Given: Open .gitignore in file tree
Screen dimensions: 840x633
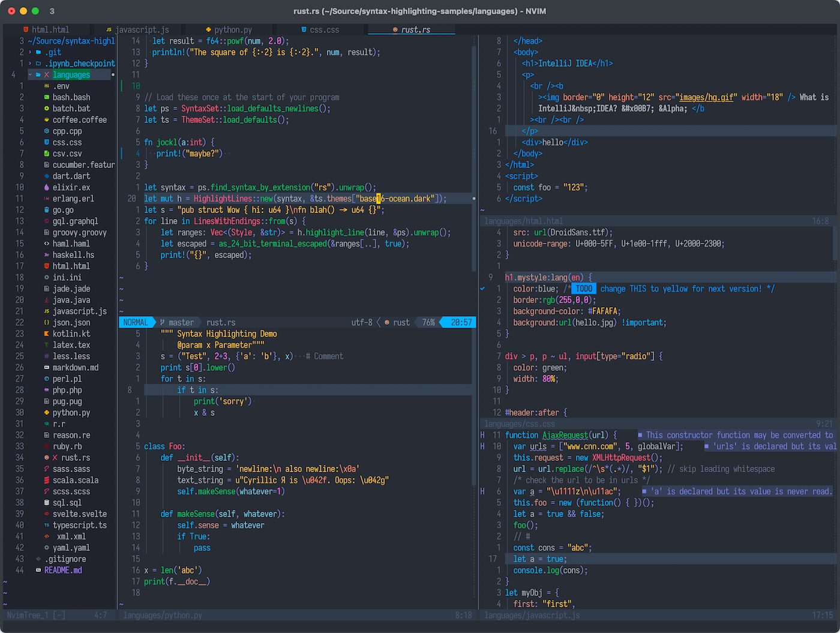Looking at the screenshot, I should point(65,559).
